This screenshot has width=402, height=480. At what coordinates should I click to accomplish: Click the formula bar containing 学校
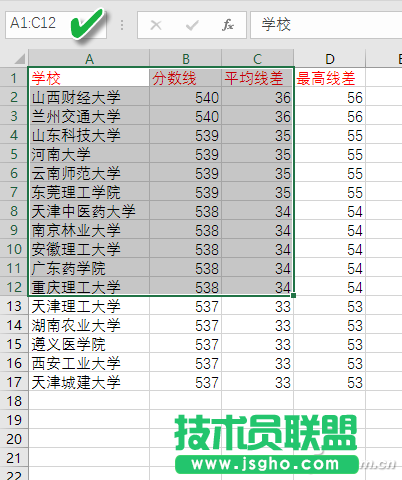coord(326,25)
